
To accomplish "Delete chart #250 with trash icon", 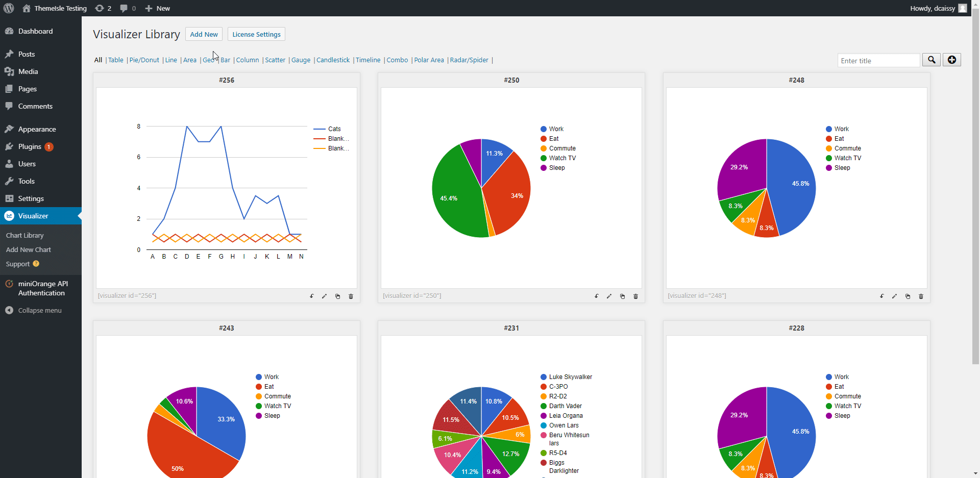I will pos(635,296).
